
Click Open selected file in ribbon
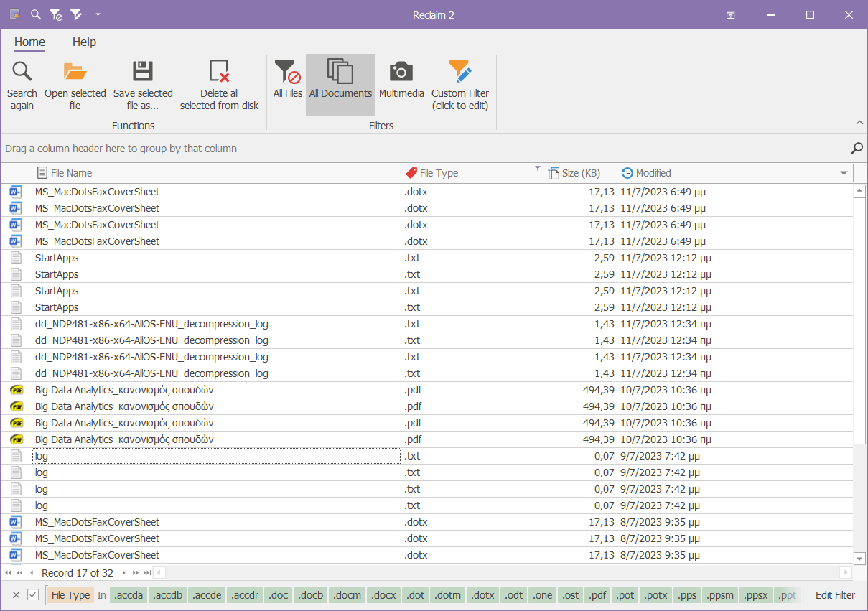[75, 85]
